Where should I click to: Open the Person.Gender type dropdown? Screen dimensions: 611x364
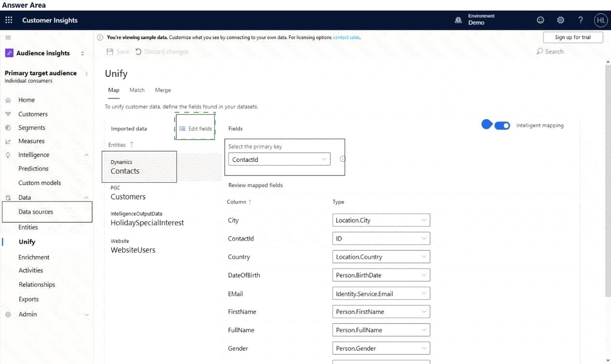(380, 349)
